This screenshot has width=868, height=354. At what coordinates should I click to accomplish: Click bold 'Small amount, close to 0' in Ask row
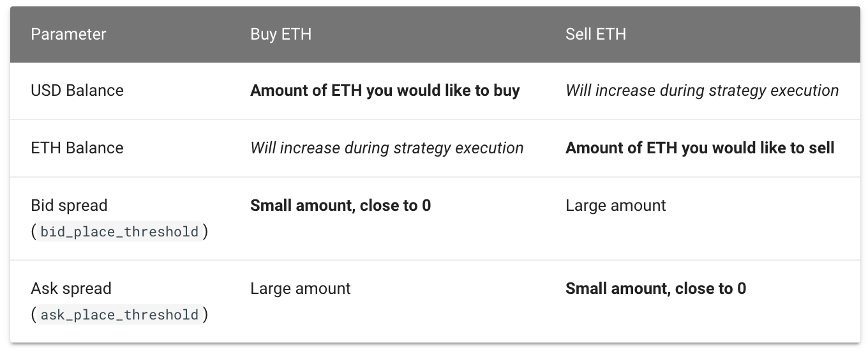pos(655,289)
